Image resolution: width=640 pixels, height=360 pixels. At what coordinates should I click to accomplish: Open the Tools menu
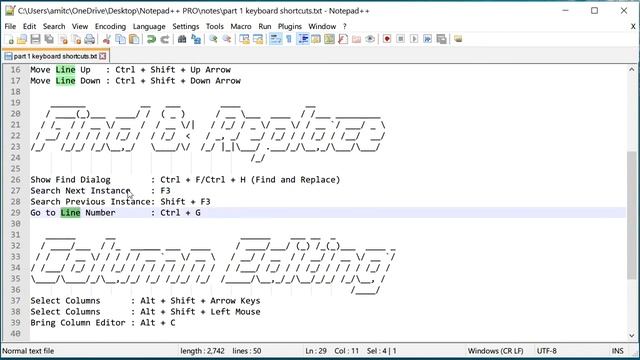tap(215, 26)
